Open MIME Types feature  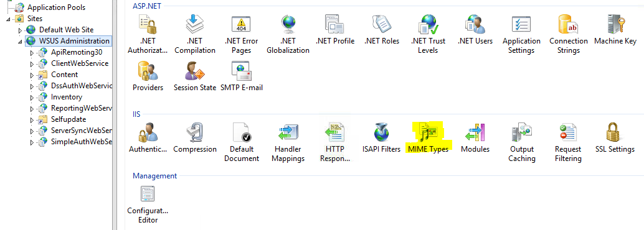[428, 138]
